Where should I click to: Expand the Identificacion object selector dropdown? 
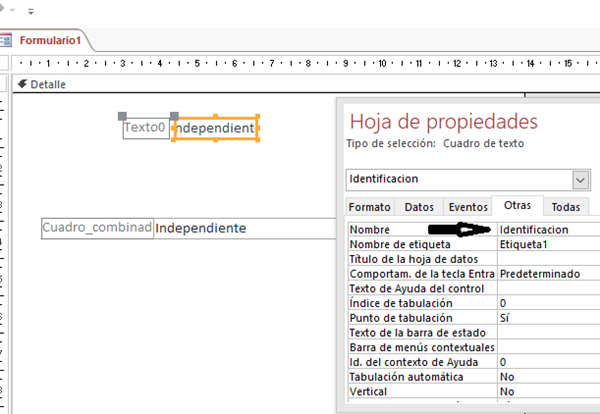580,179
